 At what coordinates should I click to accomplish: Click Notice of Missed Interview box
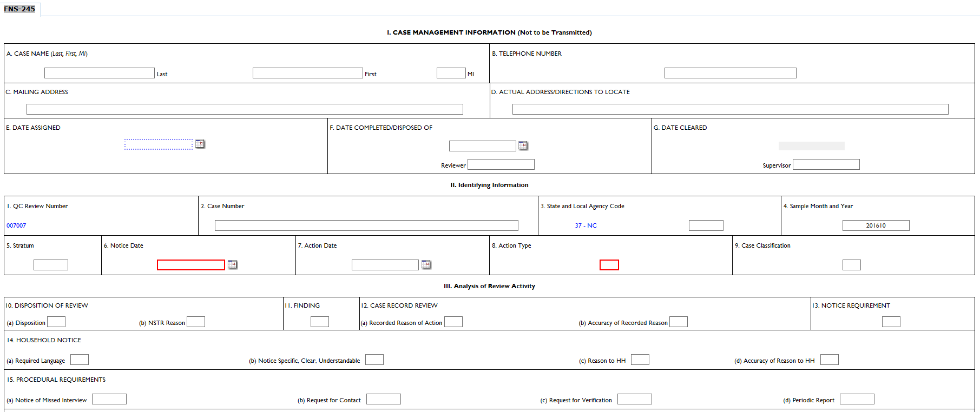click(x=109, y=399)
